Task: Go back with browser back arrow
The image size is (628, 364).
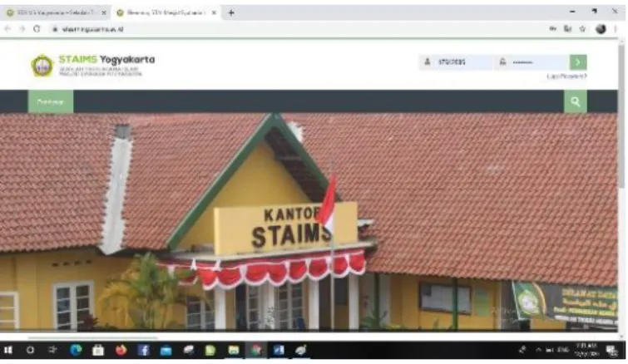Action: 7,29
